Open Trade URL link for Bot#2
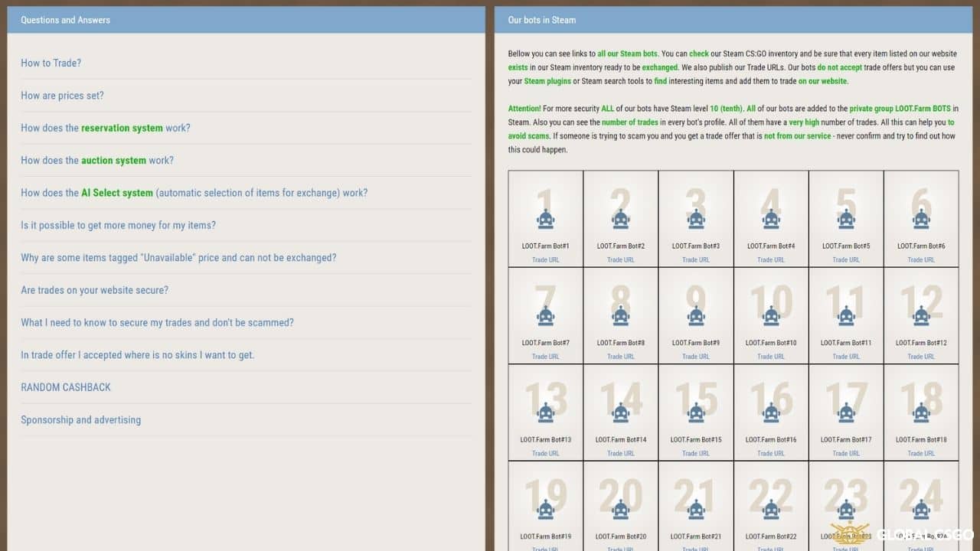The width and height of the screenshot is (980, 551). (x=620, y=260)
